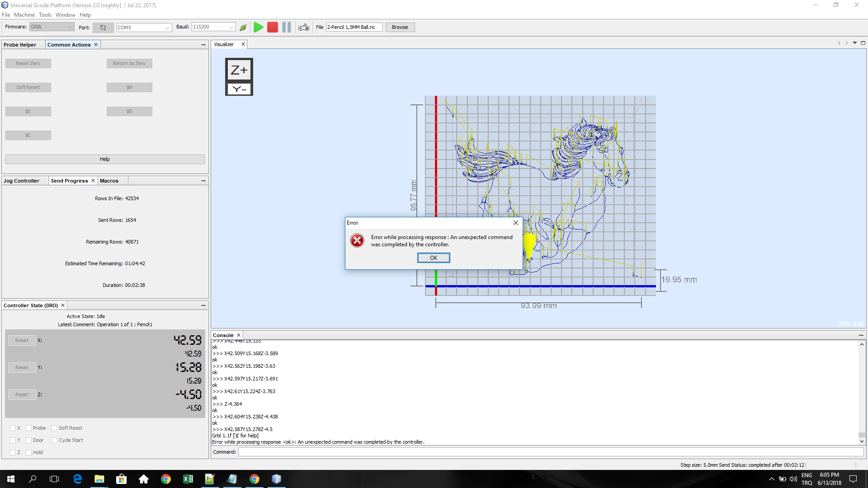
Task: Open the Firmware GRBL dropdown
Action: click(x=52, y=27)
